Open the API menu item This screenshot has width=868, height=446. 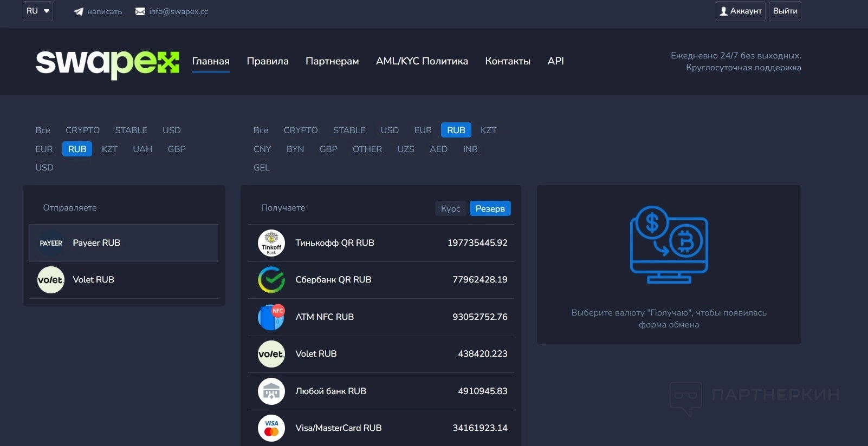pyautogui.click(x=556, y=61)
